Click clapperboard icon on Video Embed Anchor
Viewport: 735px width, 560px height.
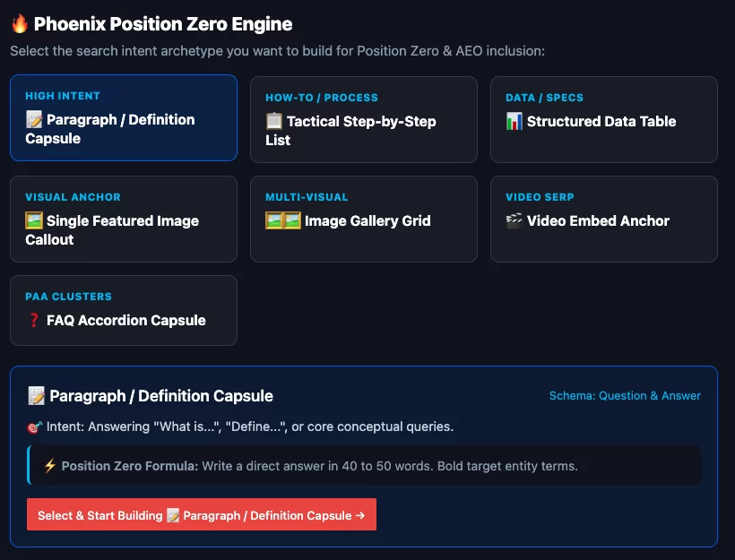click(x=514, y=220)
